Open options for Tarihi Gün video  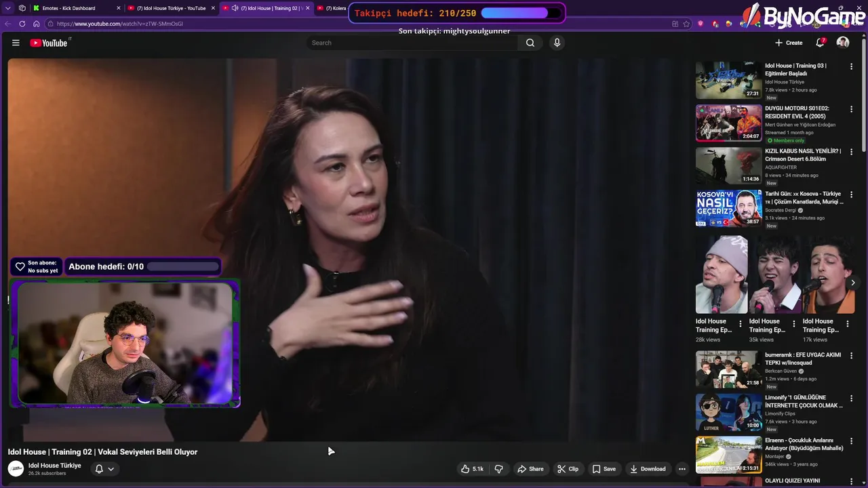click(851, 195)
